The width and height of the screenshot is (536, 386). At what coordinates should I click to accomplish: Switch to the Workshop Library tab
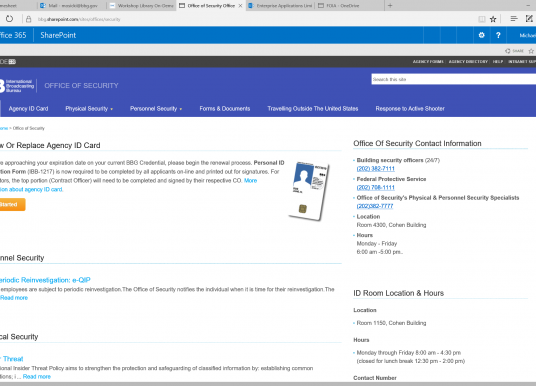coord(142,5)
